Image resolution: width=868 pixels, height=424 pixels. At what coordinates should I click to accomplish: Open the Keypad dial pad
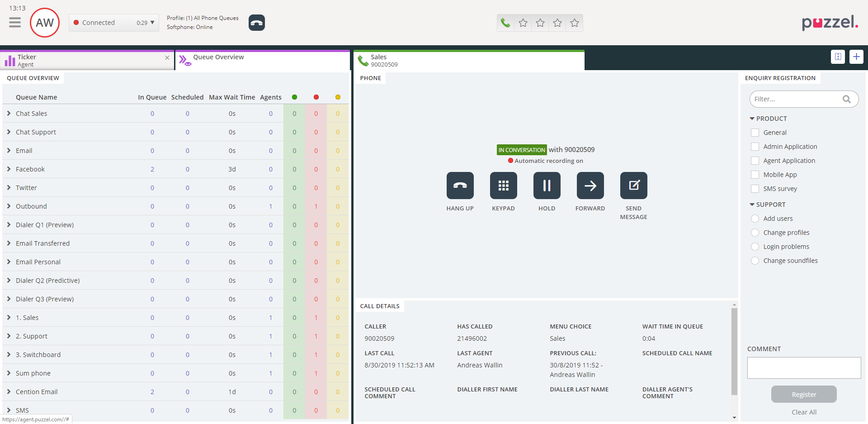tap(503, 186)
